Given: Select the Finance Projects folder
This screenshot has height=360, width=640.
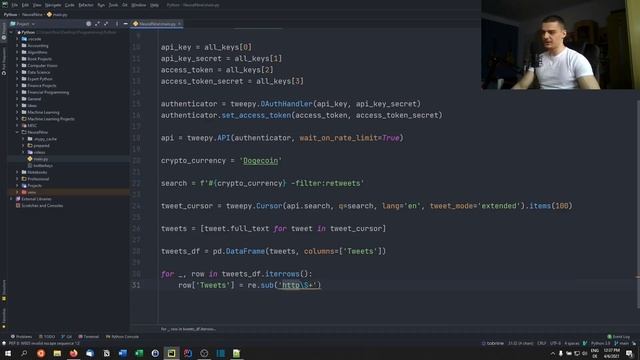Looking at the screenshot, I should [x=42, y=86].
